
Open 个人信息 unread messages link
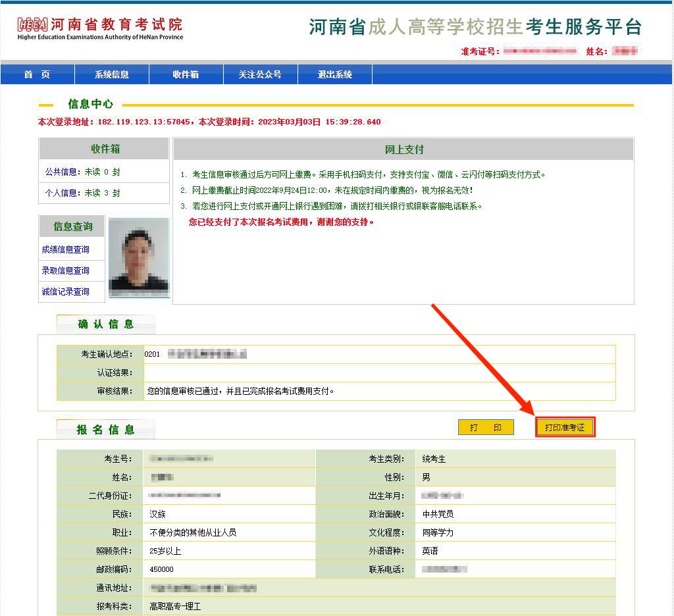click(82, 193)
